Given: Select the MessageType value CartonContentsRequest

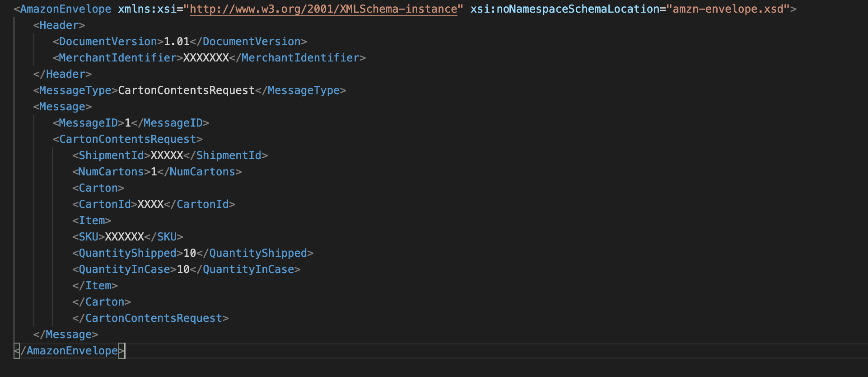Looking at the screenshot, I should pos(187,90).
